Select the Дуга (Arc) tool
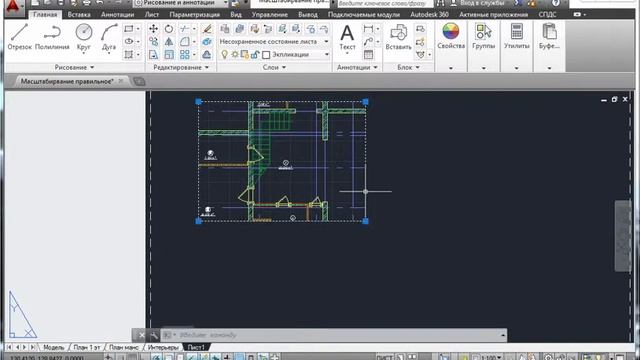 coord(109,37)
